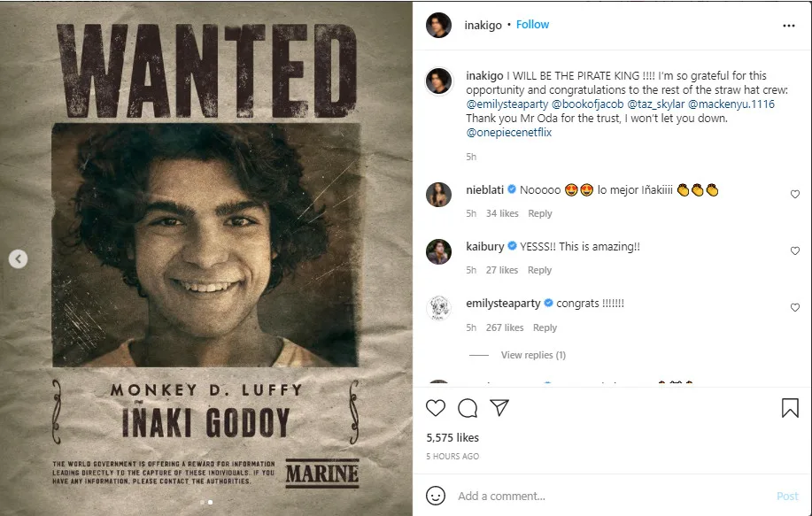This screenshot has height=516, width=812.
Task: View kaibury's profile avatar
Action: (439, 251)
